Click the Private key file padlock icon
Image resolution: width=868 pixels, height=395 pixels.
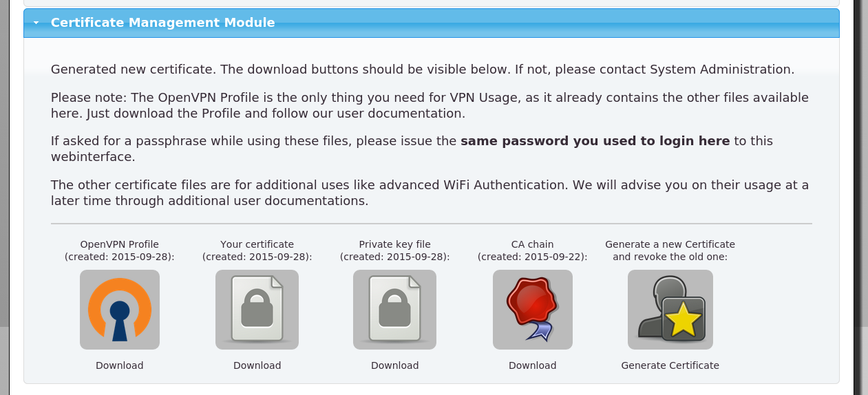(394, 310)
